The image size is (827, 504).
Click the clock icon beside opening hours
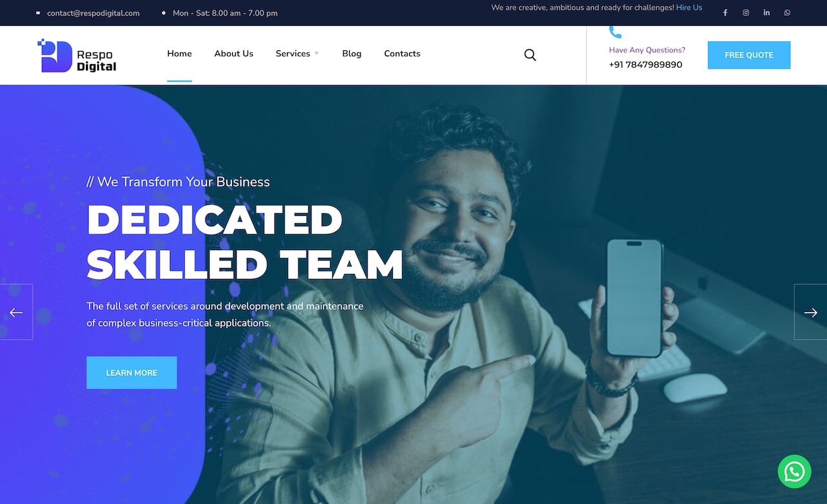[x=163, y=13]
